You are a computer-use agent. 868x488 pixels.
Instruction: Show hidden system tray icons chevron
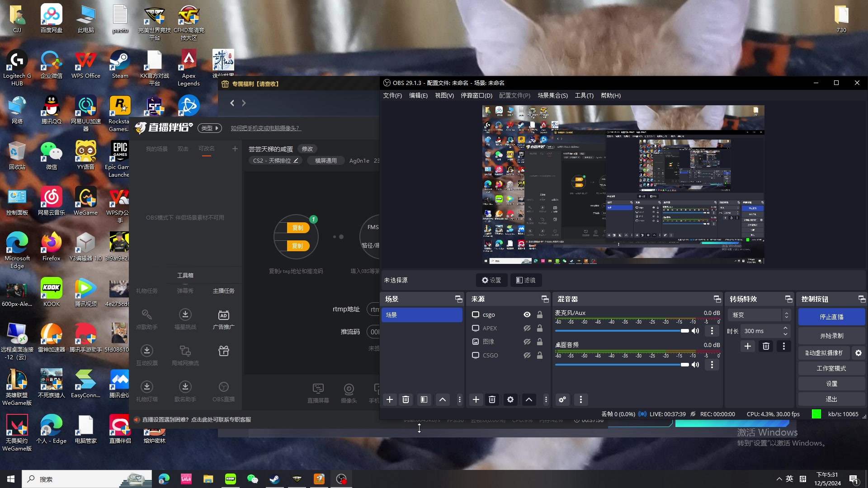click(x=779, y=479)
